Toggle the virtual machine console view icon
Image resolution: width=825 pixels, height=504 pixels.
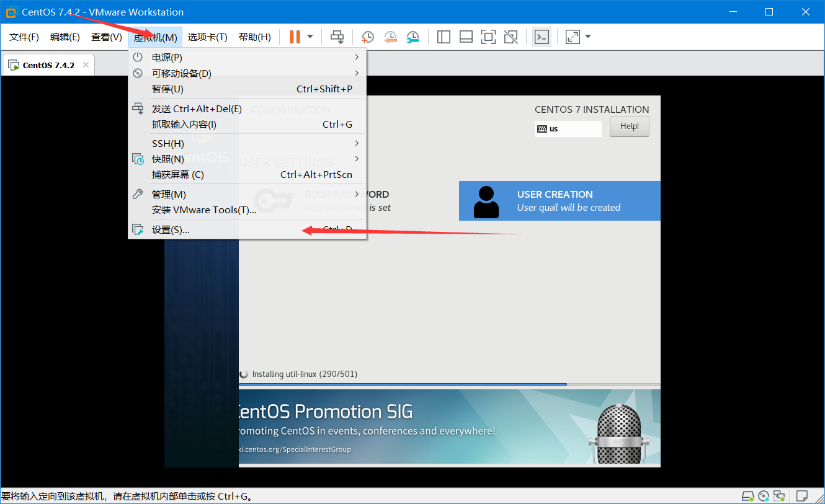pos(488,37)
